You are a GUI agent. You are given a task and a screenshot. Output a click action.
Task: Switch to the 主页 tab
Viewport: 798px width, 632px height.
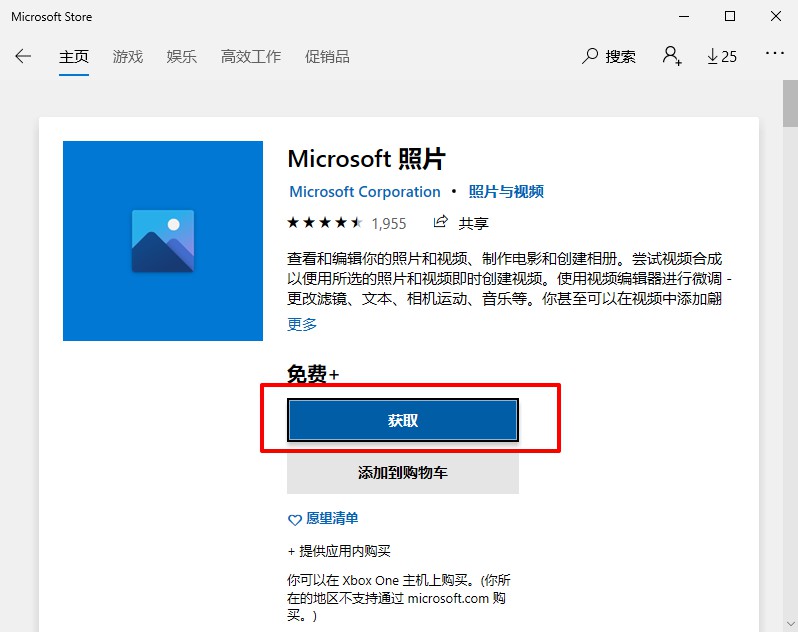click(74, 56)
